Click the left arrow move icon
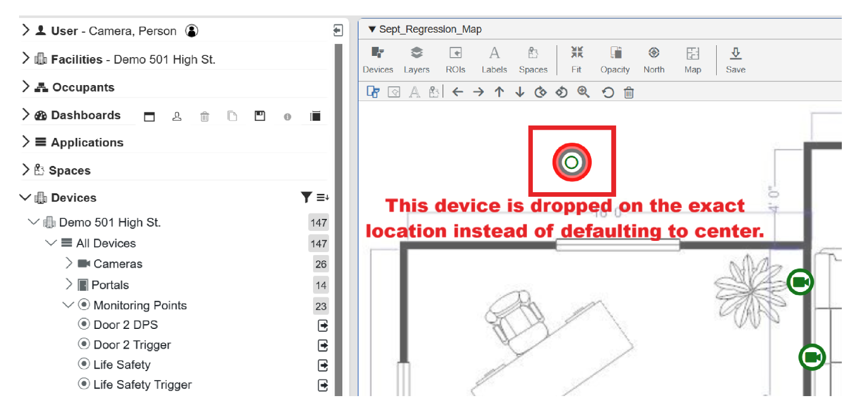 457,92
